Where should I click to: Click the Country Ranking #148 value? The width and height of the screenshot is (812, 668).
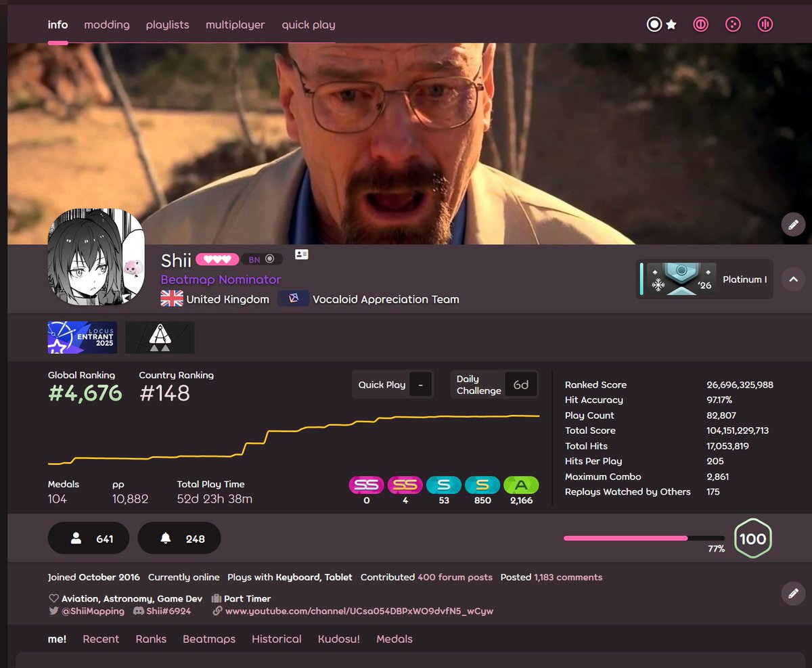[164, 393]
